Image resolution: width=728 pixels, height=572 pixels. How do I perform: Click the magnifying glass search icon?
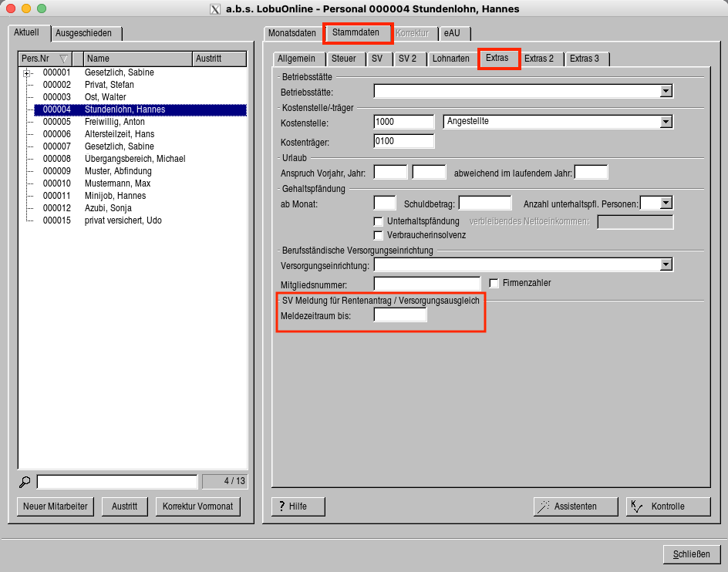(25, 482)
